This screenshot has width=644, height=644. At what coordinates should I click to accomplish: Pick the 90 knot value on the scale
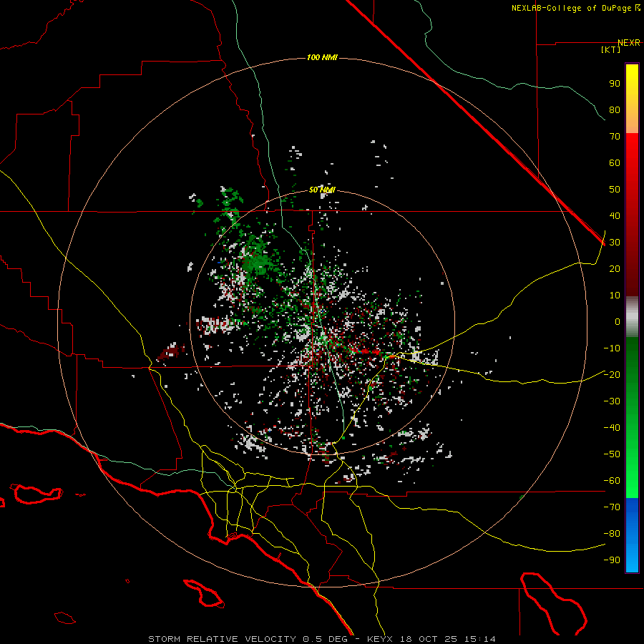pyautogui.click(x=615, y=84)
